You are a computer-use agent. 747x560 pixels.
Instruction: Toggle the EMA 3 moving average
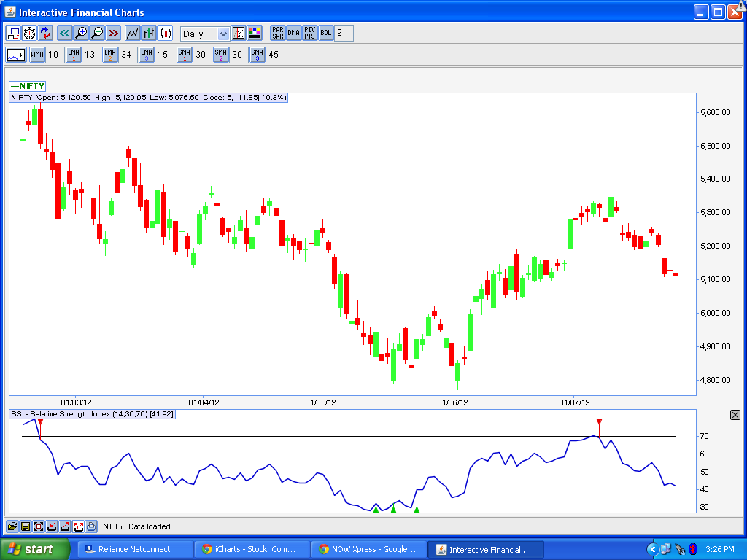point(147,55)
